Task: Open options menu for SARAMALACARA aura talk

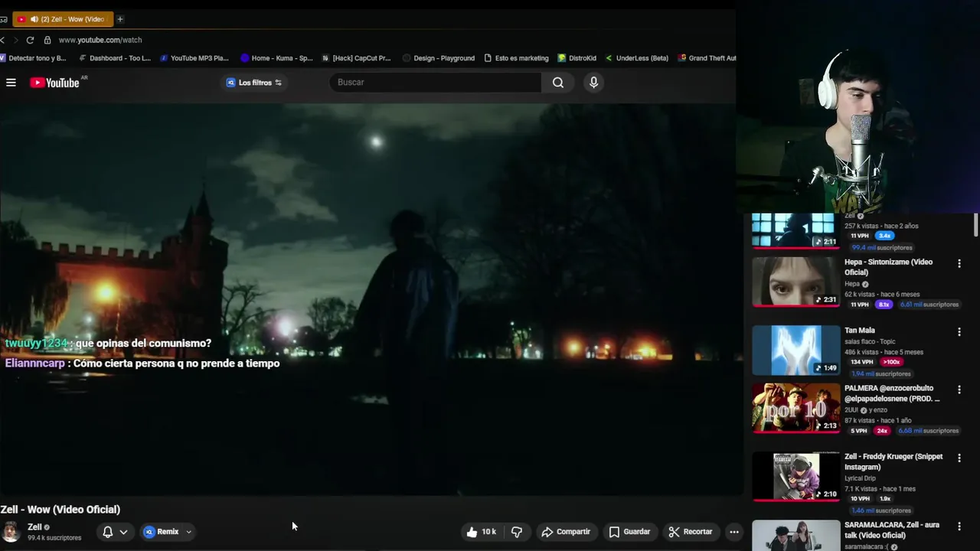Action: 959,527
